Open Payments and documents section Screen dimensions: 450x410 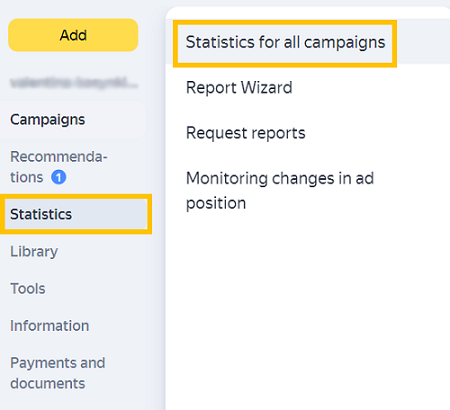pos(58,373)
